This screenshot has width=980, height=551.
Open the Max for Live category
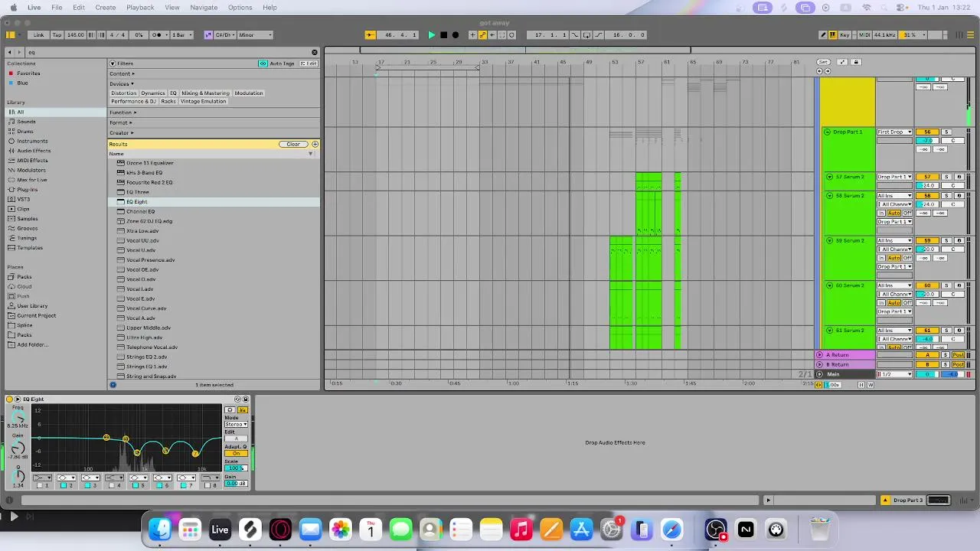coord(32,180)
